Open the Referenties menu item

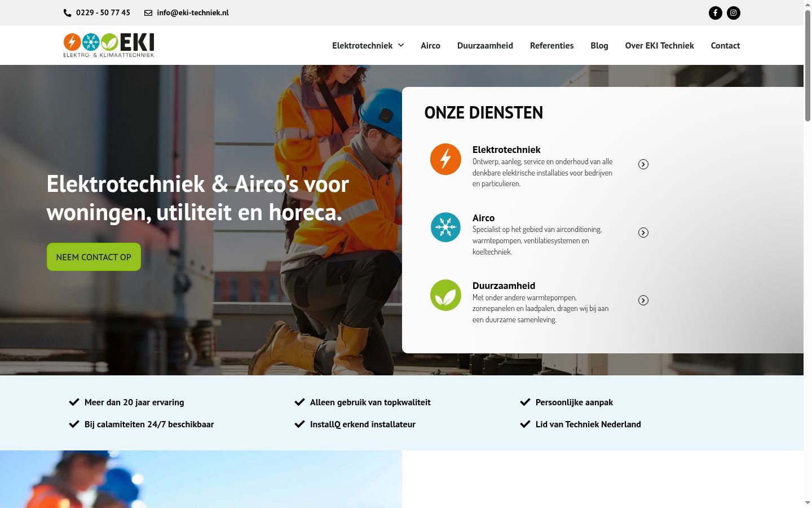point(551,46)
